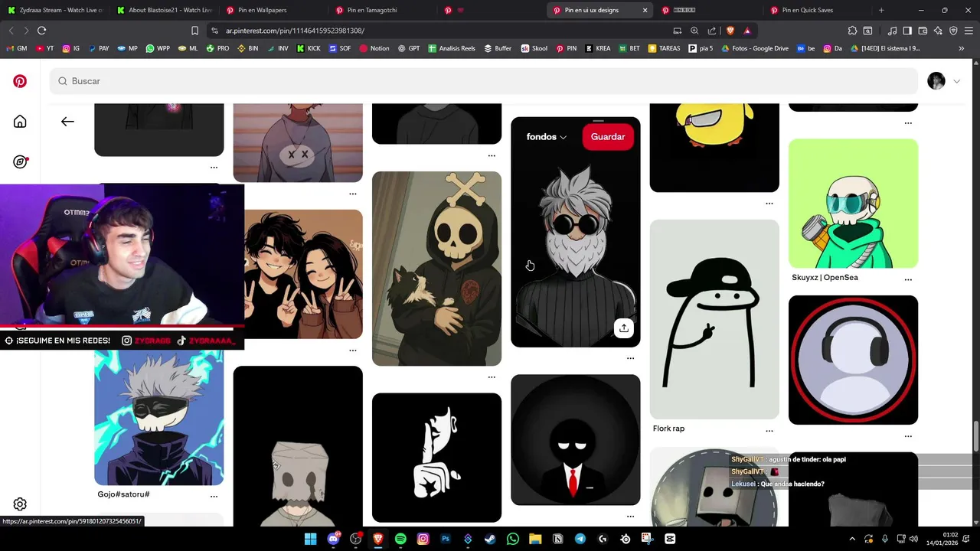Open the skull with green goggles pin
Viewport: 980px width, 551px height.
tap(853, 204)
